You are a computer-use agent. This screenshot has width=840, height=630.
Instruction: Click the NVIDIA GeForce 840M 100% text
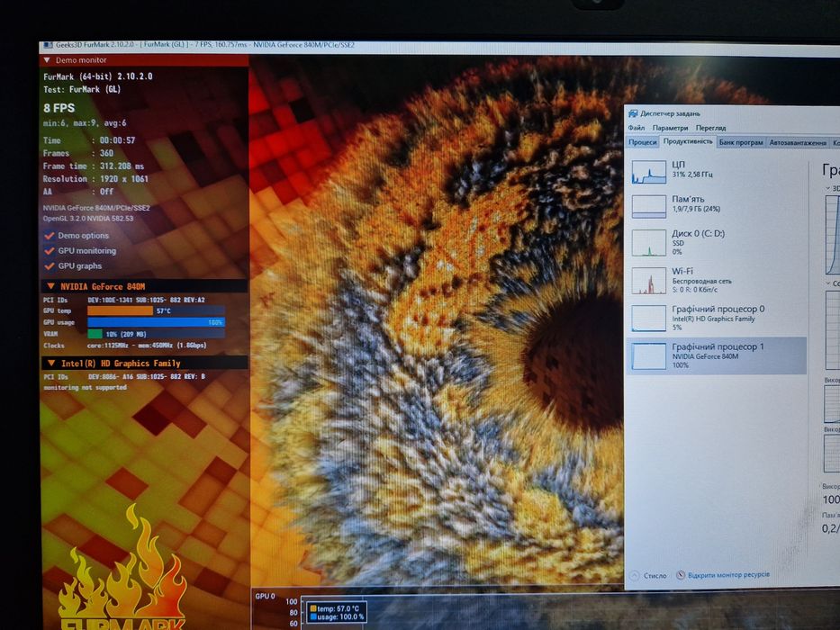pyautogui.click(x=705, y=361)
